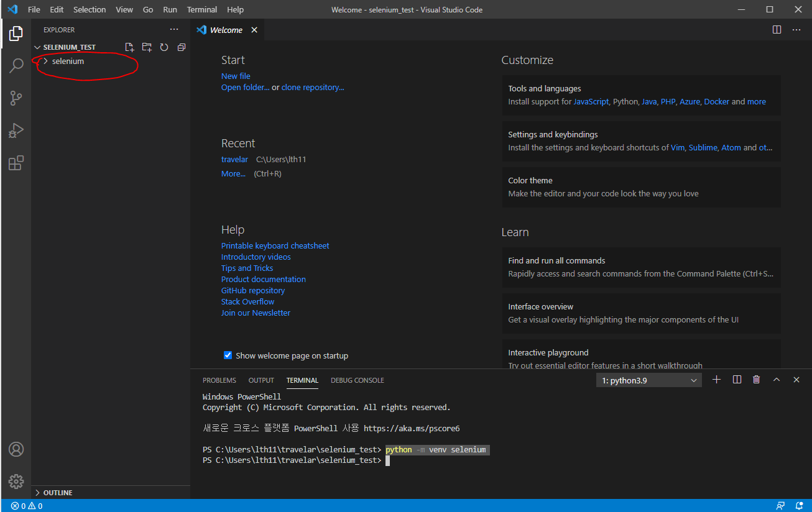812x512 pixels.
Task: Collapse the SELENIUM_TEST root section
Action: (x=69, y=47)
